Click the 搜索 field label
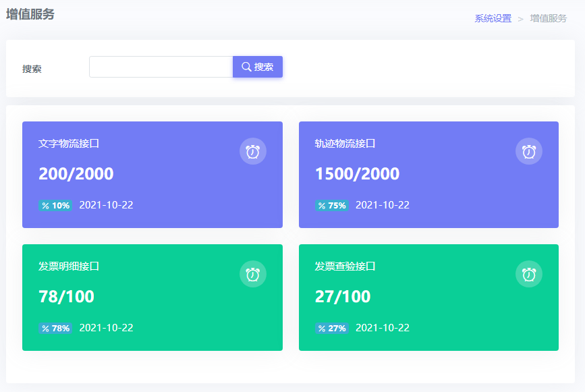This screenshot has height=392, width=585. click(32, 69)
